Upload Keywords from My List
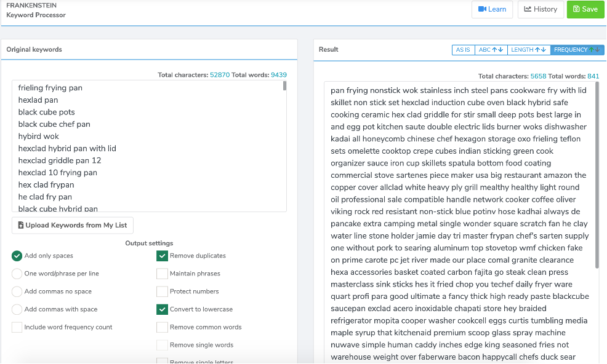Image resolution: width=607 pixels, height=364 pixels. [x=73, y=225]
